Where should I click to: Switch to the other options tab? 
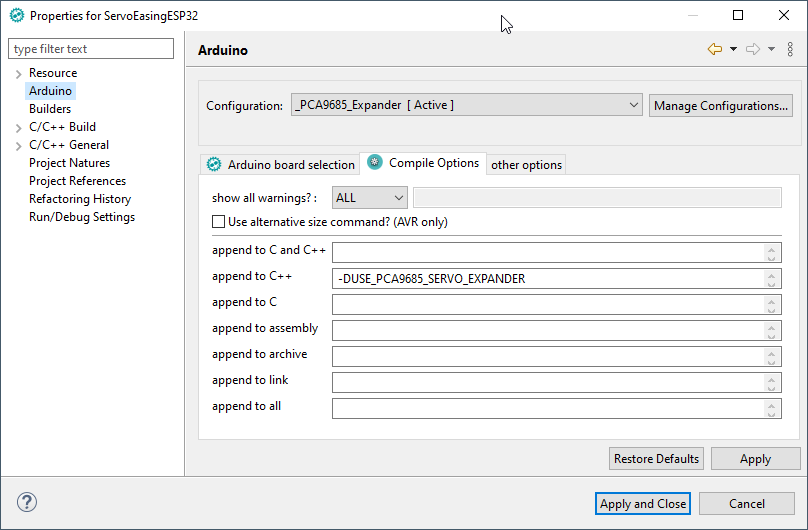tap(526, 164)
